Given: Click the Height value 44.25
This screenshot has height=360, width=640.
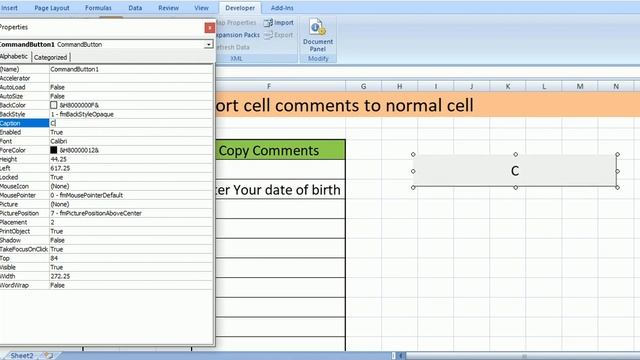Looking at the screenshot, I should coord(58,159).
